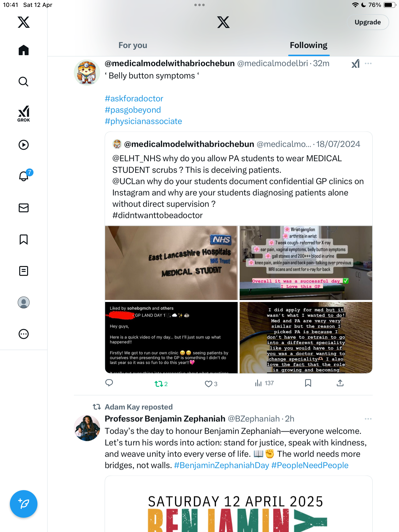
Task: Open the Search magnifier in sidebar
Action: [x=24, y=82]
